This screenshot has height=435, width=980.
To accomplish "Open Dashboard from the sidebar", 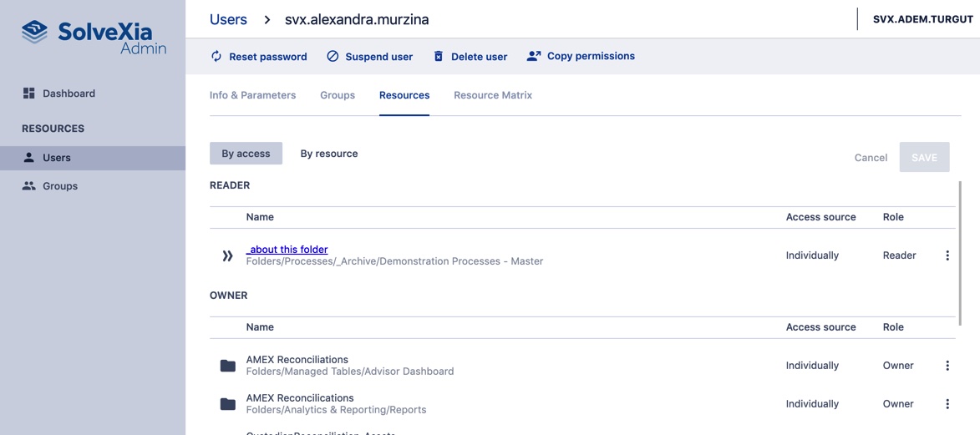I will 69,94.
